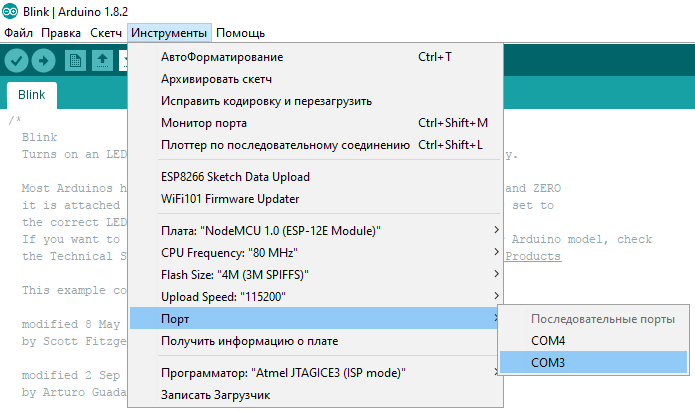
Task: Open Монитор порта
Action: pos(316,123)
